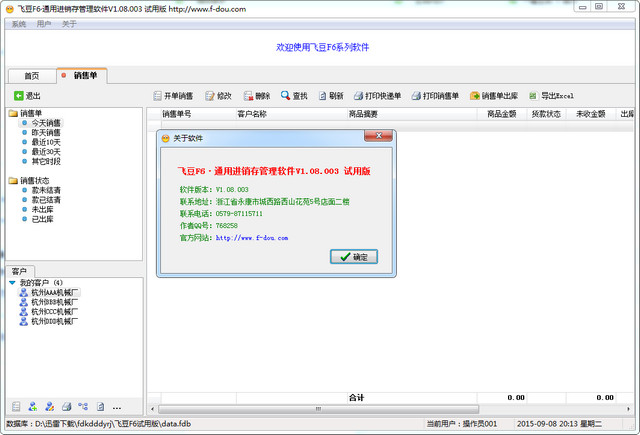Select customer 杭州CCC机械厂
Viewport: 640px width, 435px height.
55,312
